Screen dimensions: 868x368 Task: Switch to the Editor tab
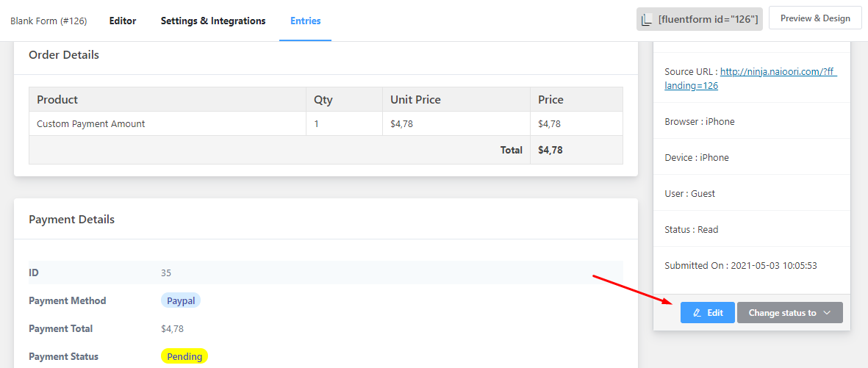[x=123, y=21]
